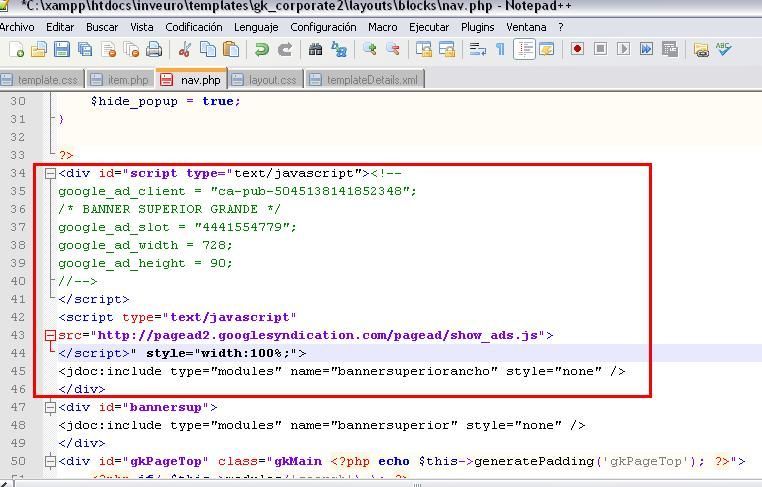This screenshot has width=762, height=487.
Task: Click the Redo arrow icon
Action: (x=285, y=50)
